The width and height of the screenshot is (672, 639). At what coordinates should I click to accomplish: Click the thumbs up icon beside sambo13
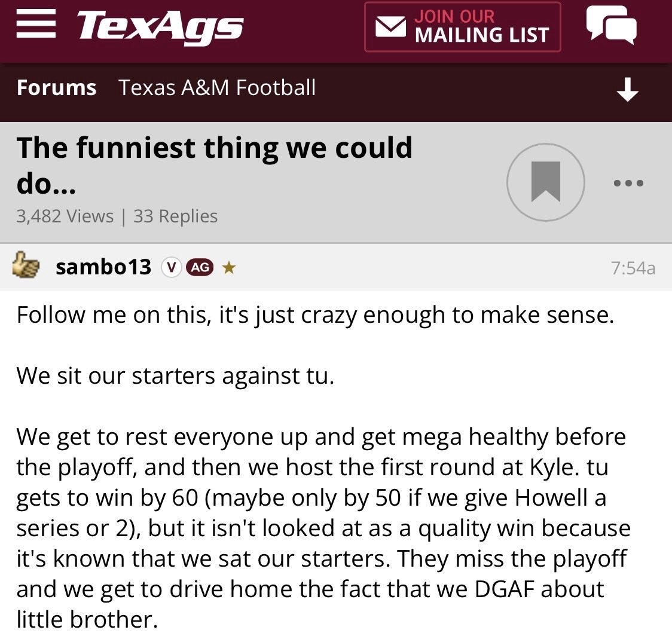(28, 267)
